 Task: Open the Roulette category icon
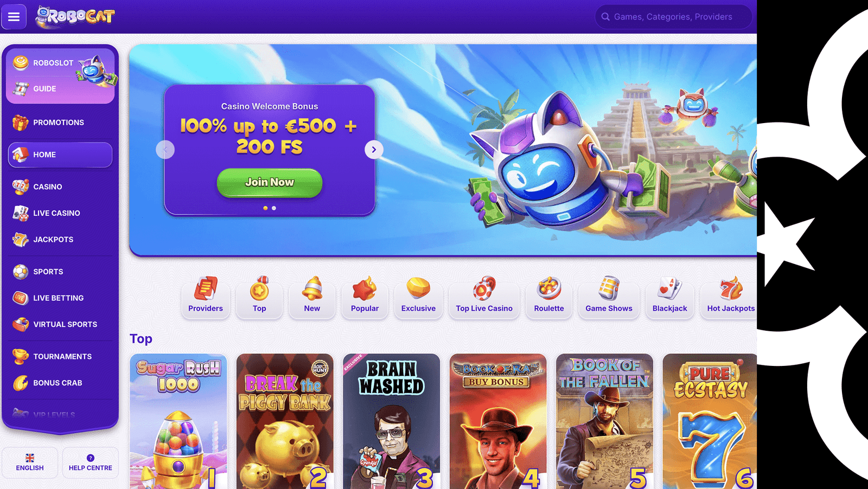coord(548,288)
